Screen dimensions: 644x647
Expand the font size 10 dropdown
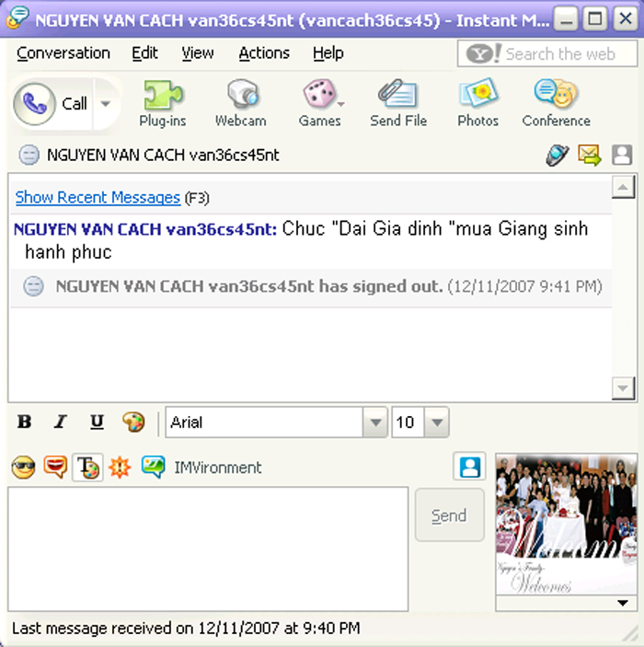[x=437, y=422]
